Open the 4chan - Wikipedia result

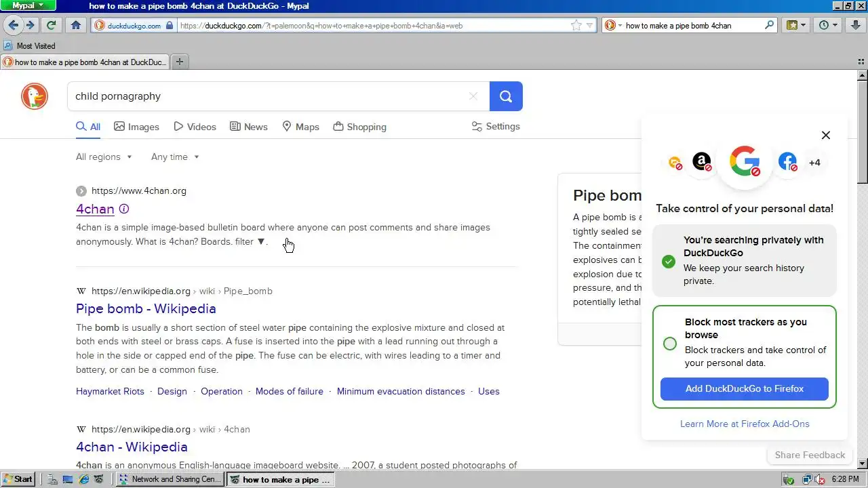click(x=132, y=447)
